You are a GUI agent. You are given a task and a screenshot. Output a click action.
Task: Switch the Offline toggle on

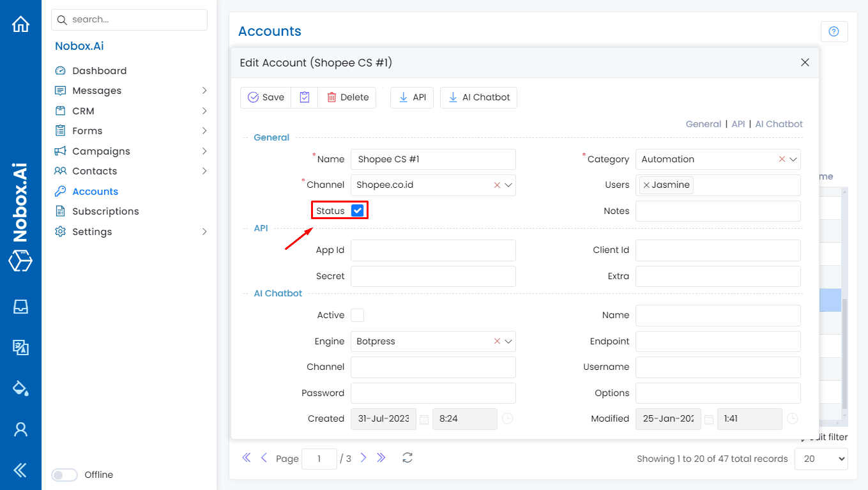tap(64, 475)
